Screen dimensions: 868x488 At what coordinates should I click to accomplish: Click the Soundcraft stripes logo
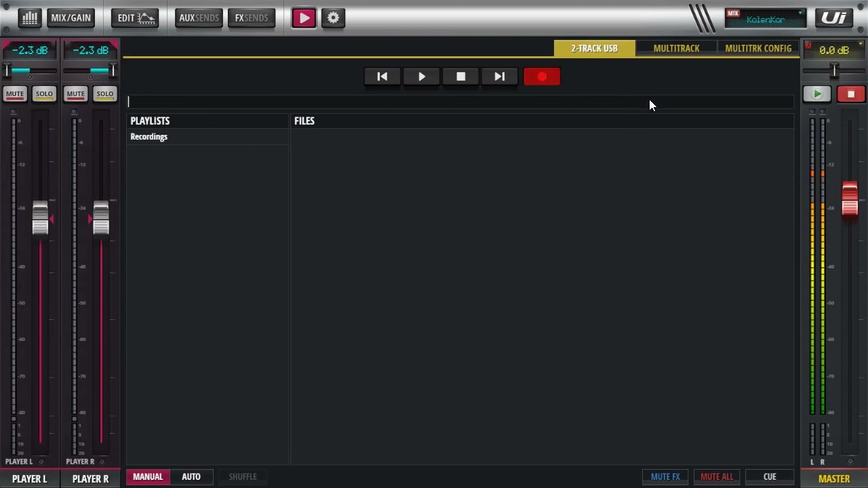(702, 18)
